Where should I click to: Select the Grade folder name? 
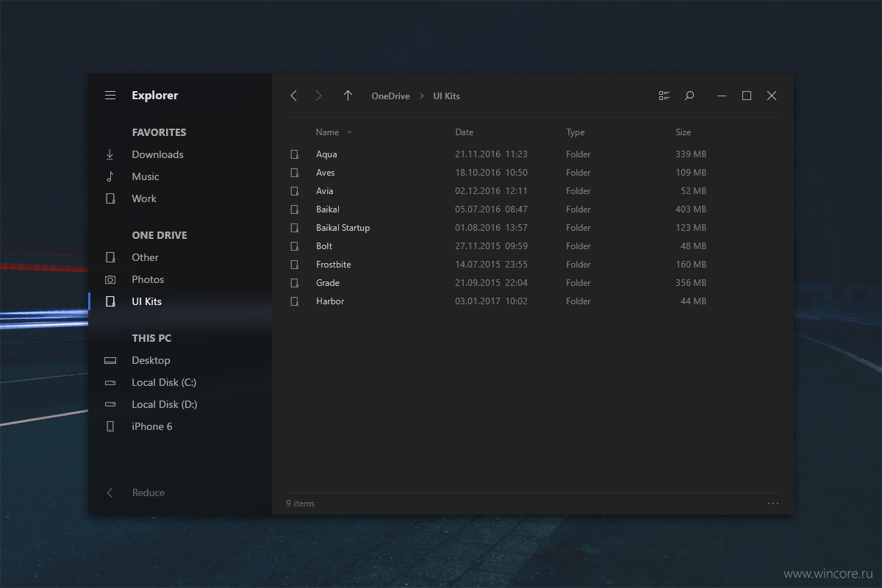pos(328,283)
